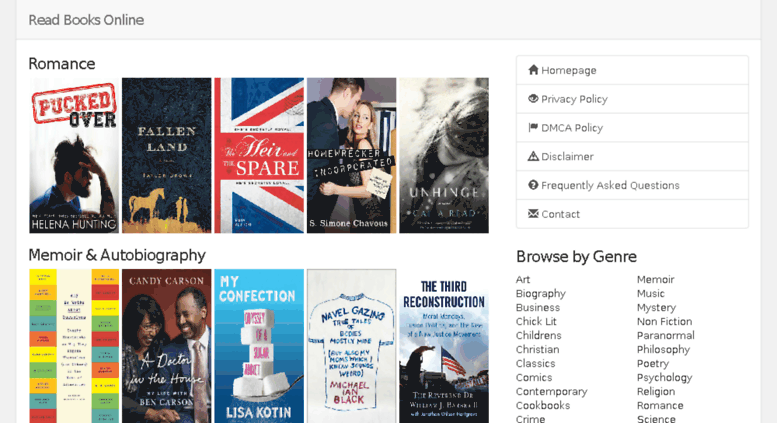Click the home icon beside Homepage

click(533, 70)
